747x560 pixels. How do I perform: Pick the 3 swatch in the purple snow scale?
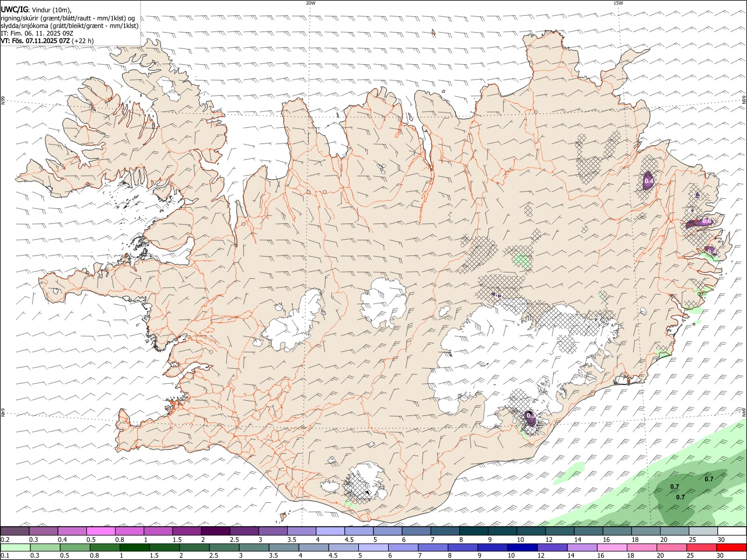[x=273, y=531]
